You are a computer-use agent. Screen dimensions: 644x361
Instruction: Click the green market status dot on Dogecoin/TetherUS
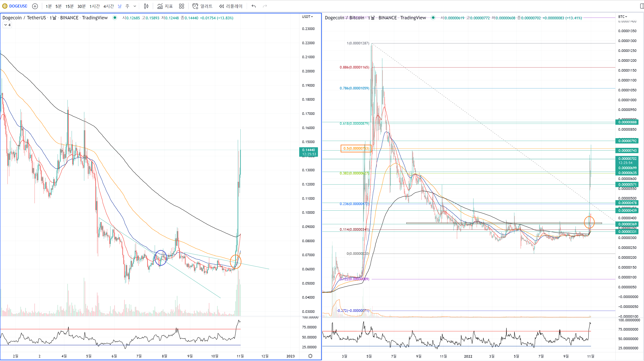pyautogui.click(x=115, y=18)
